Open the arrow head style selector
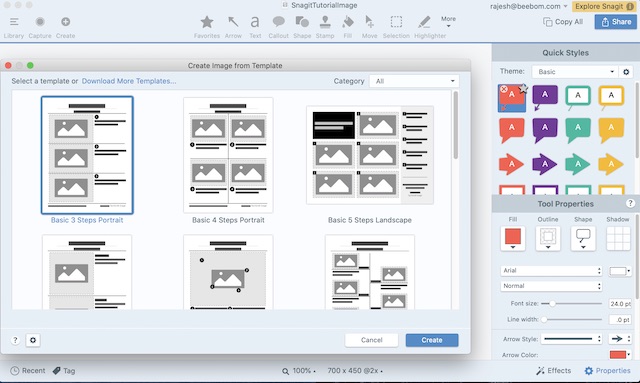The image size is (640, 383). tap(620, 338)
